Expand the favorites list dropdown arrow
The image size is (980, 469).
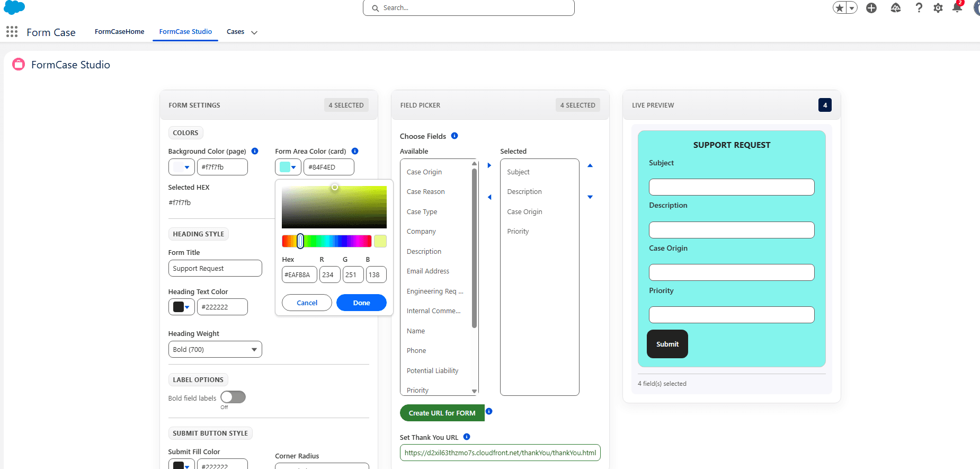(x=852, y=8)
